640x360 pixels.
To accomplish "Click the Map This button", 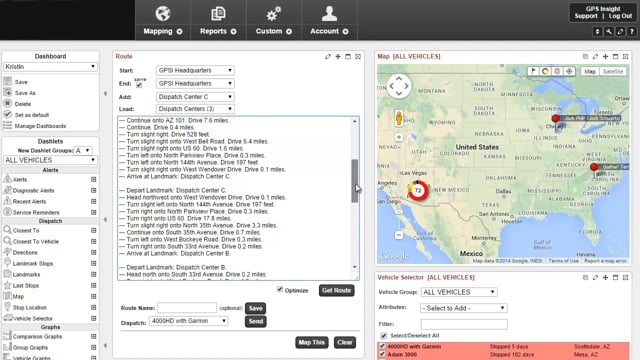I will [311, 342].
